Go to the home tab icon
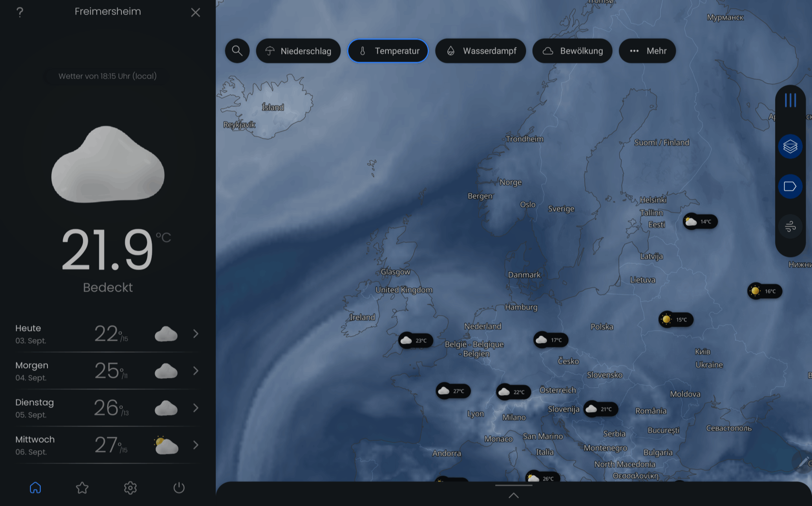The height and width of the screenshot is (506, 812). pos(35,488)
